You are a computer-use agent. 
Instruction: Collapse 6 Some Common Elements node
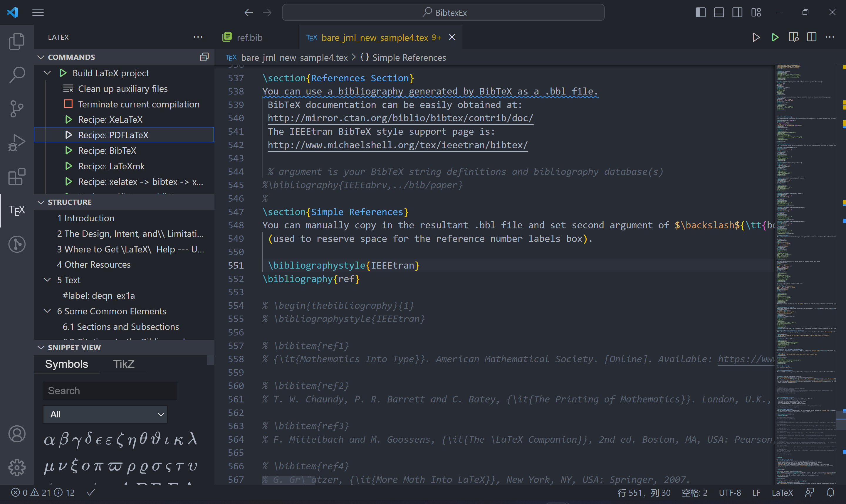(x=48, y=311)
